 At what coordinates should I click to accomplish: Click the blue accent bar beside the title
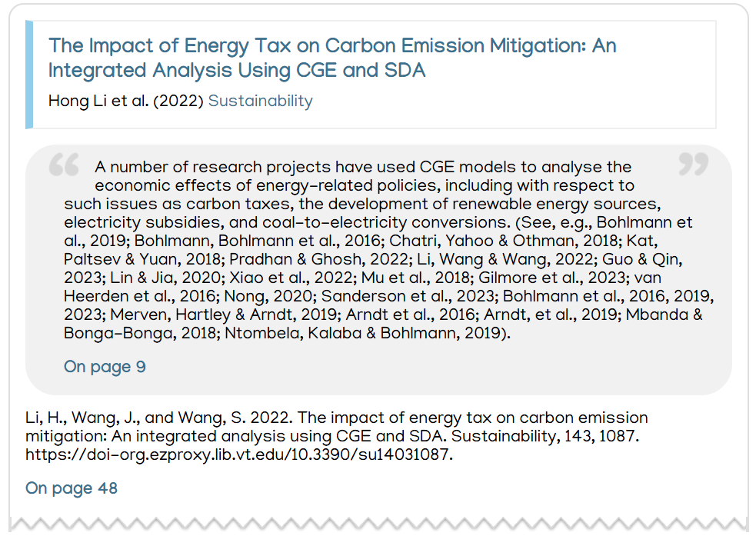pyautogui.click(x=29, y=75)
